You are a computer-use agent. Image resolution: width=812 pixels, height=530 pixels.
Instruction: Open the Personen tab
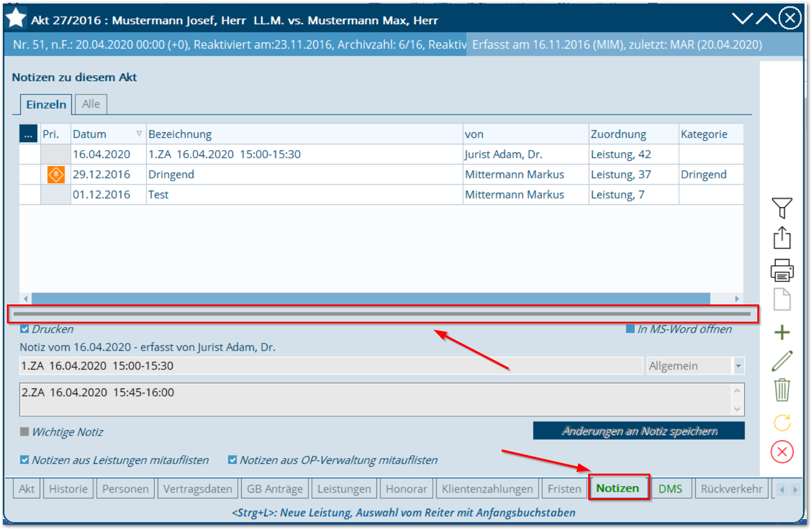(125, 489)
